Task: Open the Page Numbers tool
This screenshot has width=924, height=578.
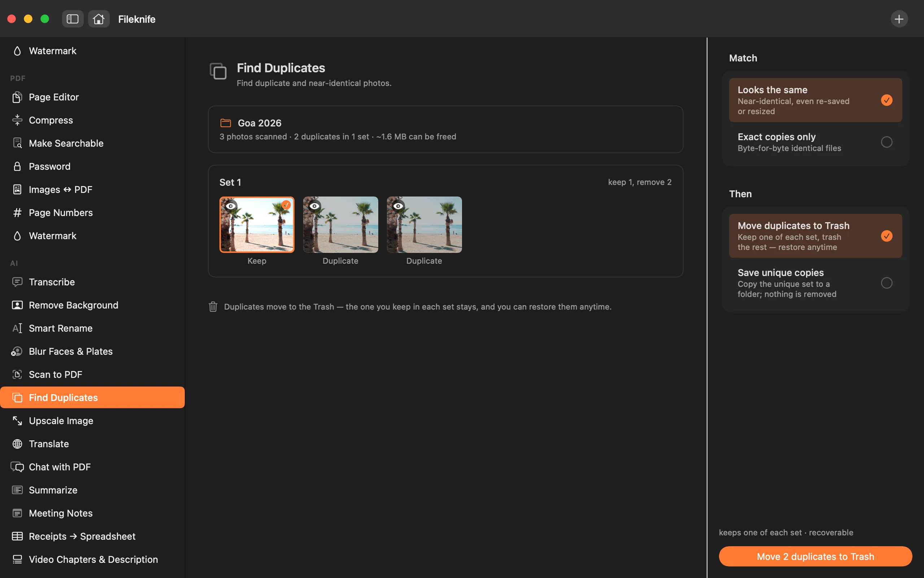Action: click(92, 212)
